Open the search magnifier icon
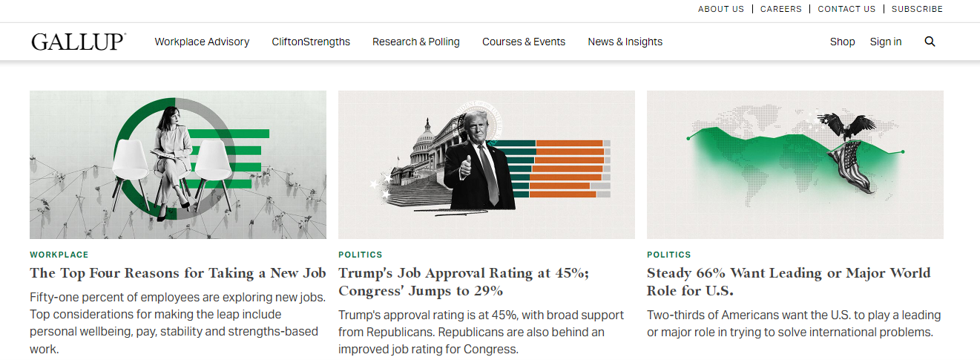Image resolution: width=980 pixels, height=360 pixels. click(930, 42)
